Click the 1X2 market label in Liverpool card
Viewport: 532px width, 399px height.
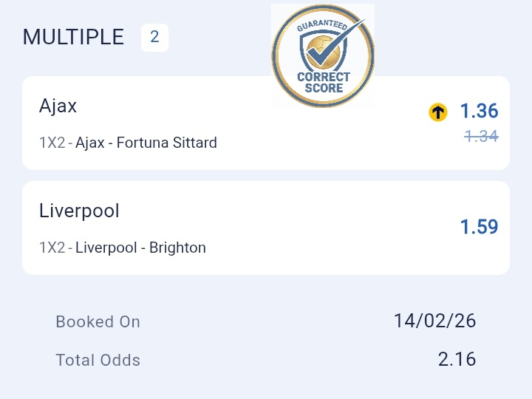52,248
